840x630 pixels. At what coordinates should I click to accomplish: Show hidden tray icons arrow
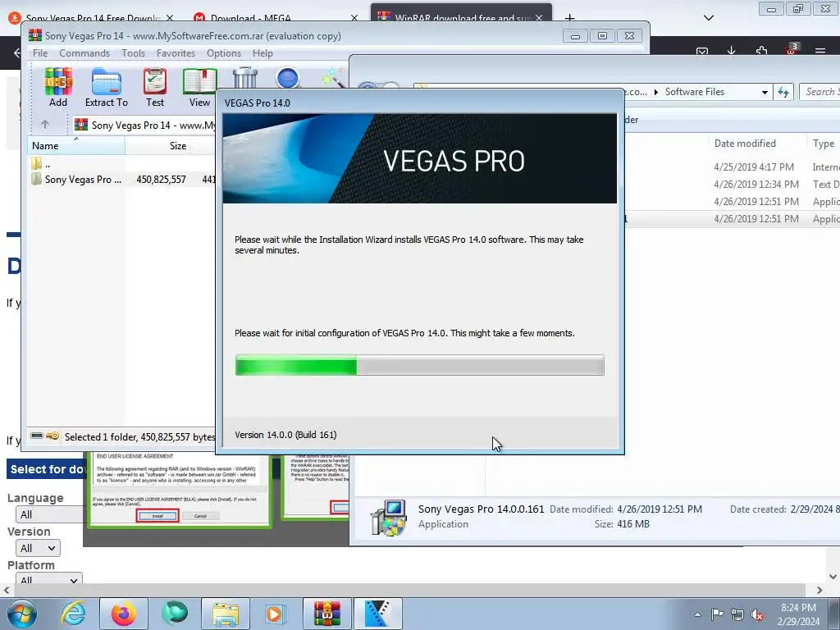pyautogui.click(x=697, y=614)
